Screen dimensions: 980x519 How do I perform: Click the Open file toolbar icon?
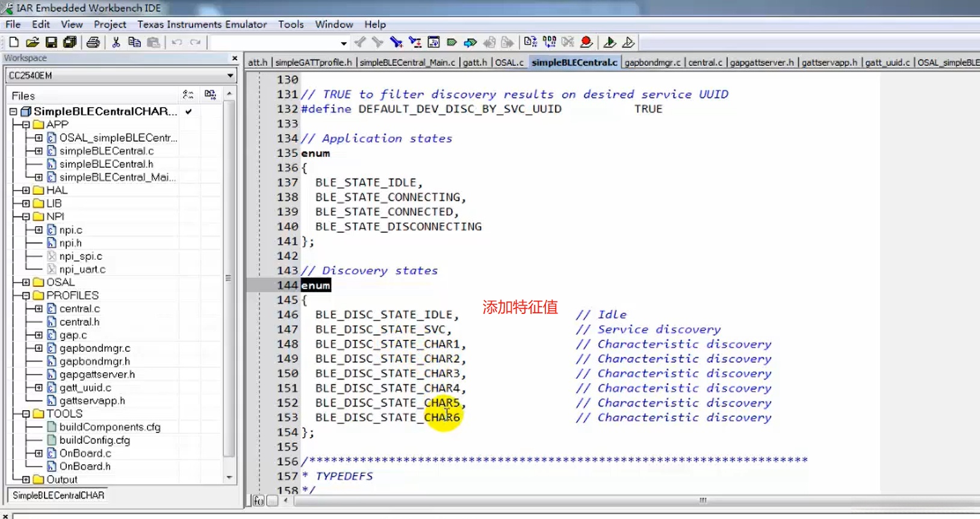(33, 42)
